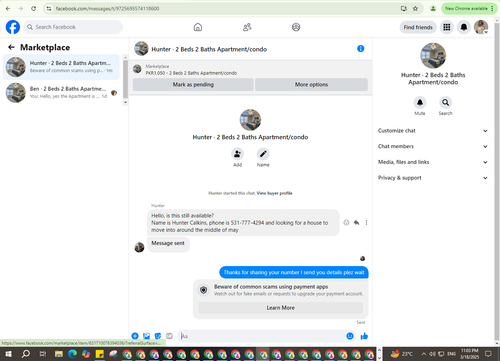Open the Groups tab icon
Screen dimensions: 500x361
tap(296, 27)
